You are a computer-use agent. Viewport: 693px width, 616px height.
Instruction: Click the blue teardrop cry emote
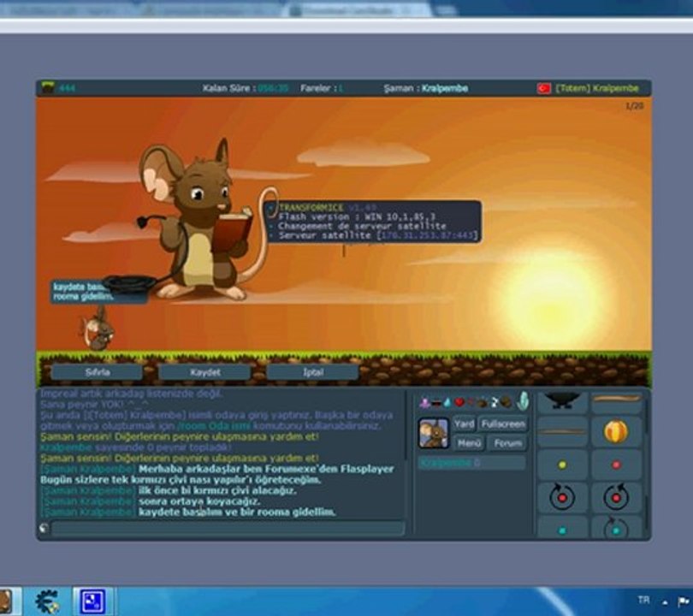click(447, 403)
